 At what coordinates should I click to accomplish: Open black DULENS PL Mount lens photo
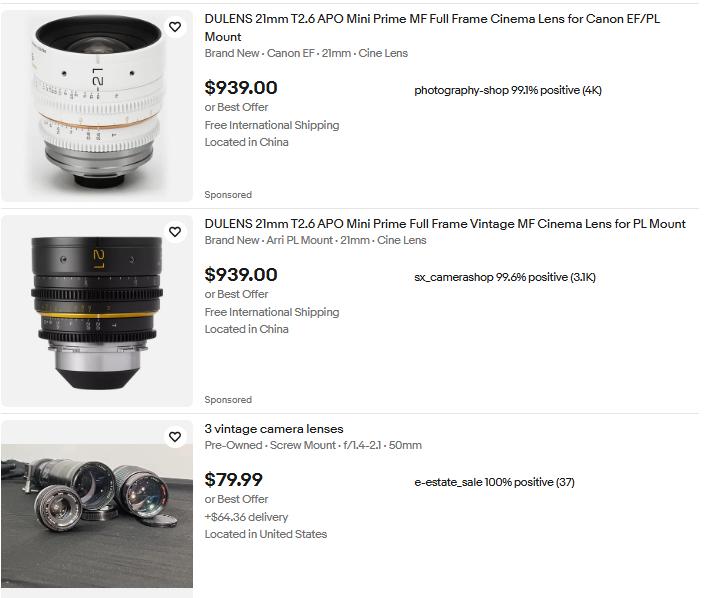click(97, 311)
